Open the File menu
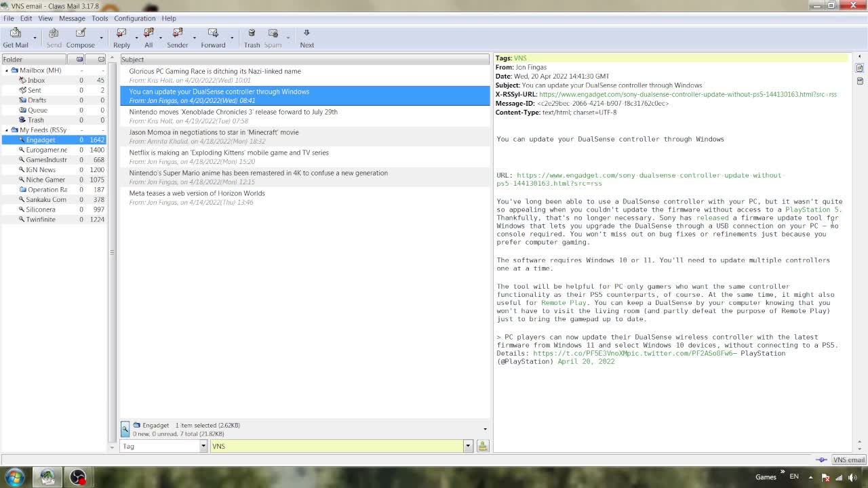The image size is (868, 488). [x=9, y=18]
